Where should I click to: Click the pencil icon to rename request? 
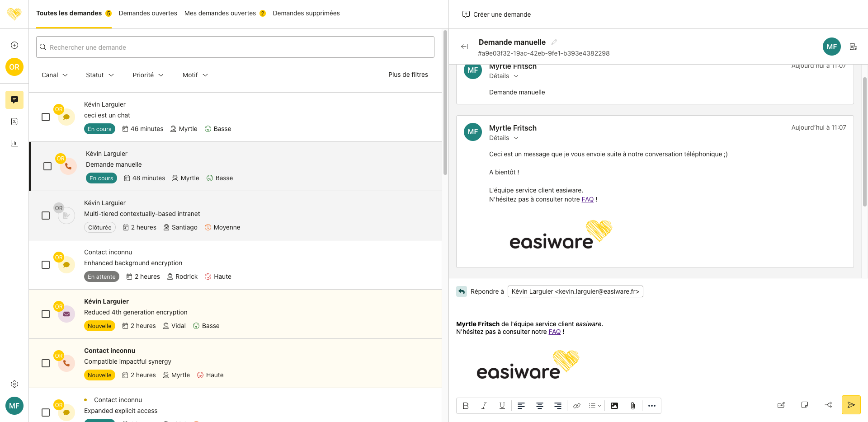pyautogui.click(x=554, y=42)
